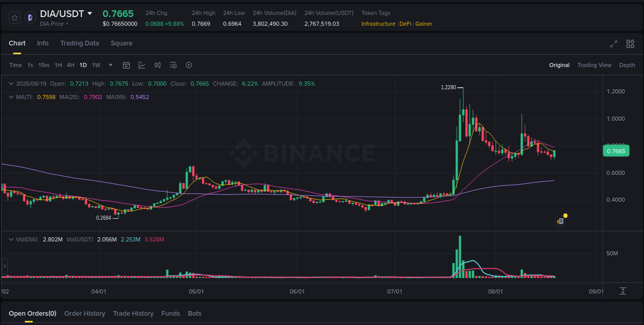This screenshot has width=644, height=325.
Task: Collapse the OHLC info row chevron
Action: pos(11,83)
